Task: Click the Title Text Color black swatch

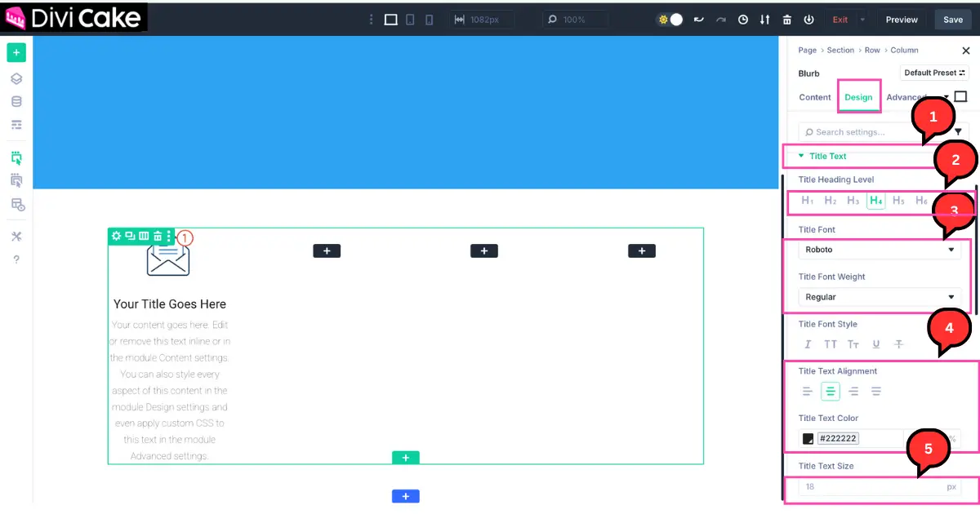Action: (808, 438)
